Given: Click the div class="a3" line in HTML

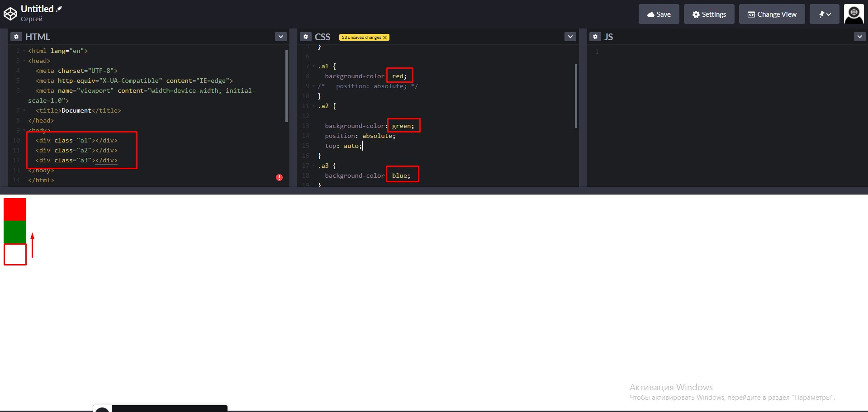Looking at the screenshot, I should tap(76, 161).
